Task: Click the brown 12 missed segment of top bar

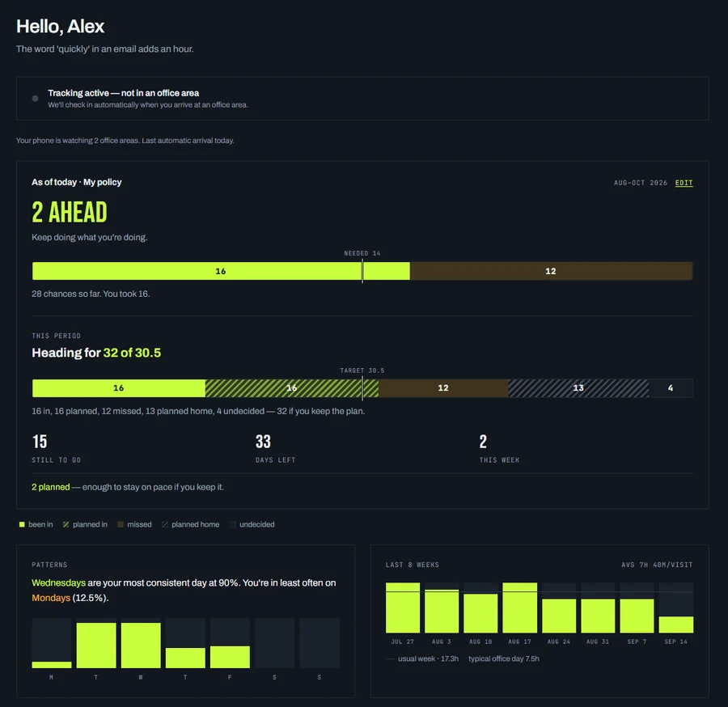Action: coord(551,271)
